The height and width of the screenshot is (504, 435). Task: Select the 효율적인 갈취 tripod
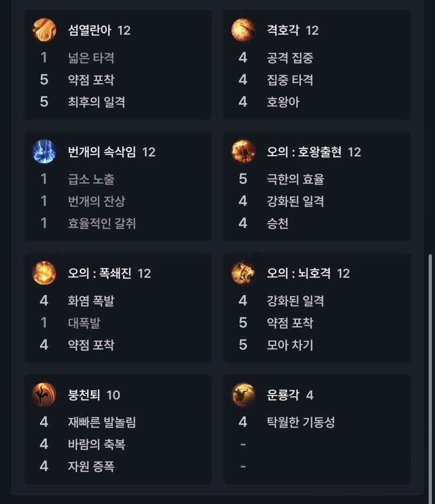click(x=102, y=223)
